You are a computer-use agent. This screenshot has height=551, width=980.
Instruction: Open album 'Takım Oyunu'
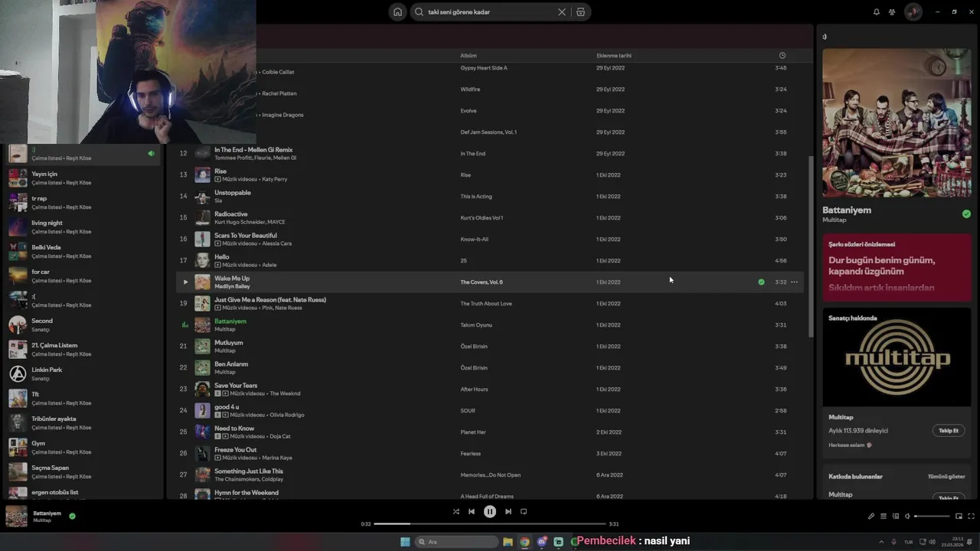click(476, 325)
